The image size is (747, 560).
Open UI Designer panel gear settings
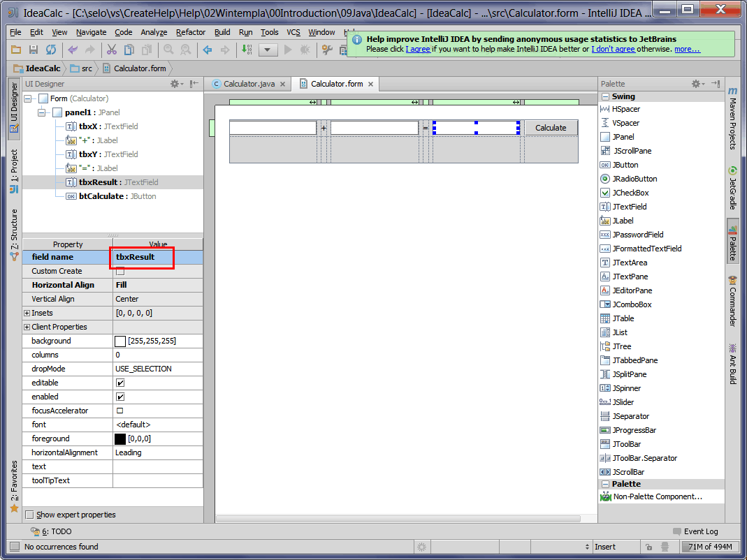coord(177,84)
